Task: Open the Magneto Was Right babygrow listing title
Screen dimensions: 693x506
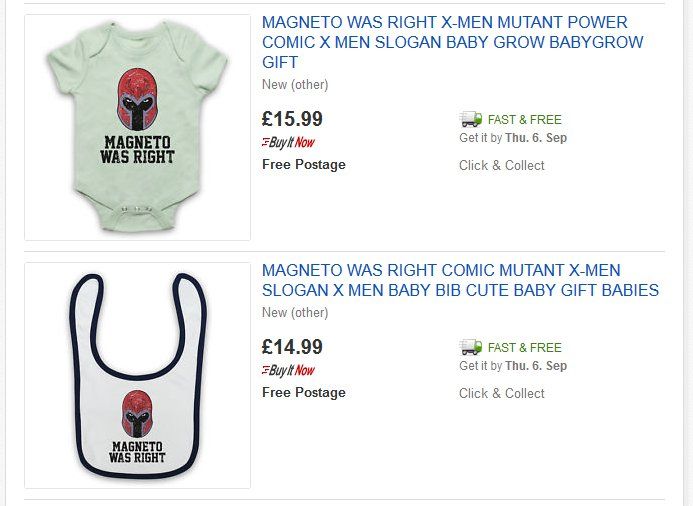Action: pos(452,42)
